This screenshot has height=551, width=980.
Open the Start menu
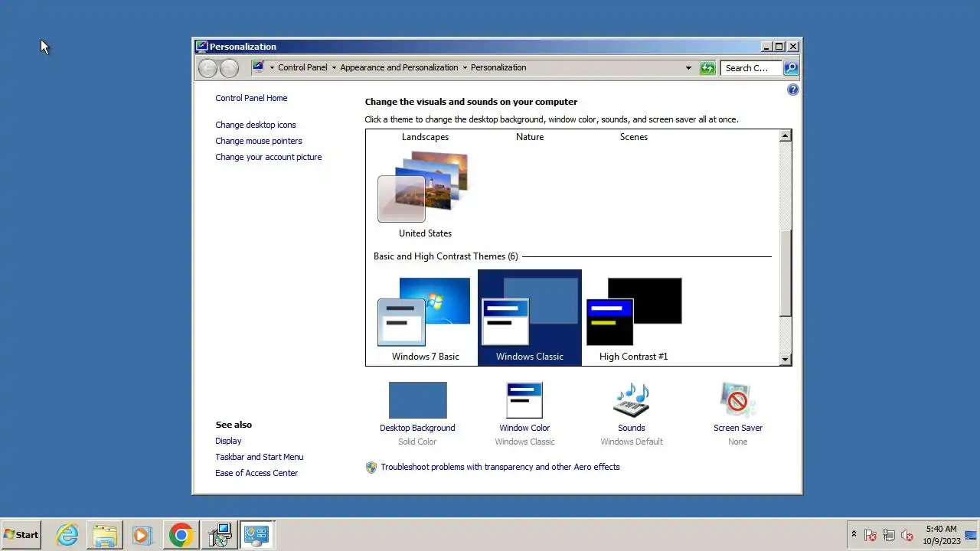[x=21, y=535]
